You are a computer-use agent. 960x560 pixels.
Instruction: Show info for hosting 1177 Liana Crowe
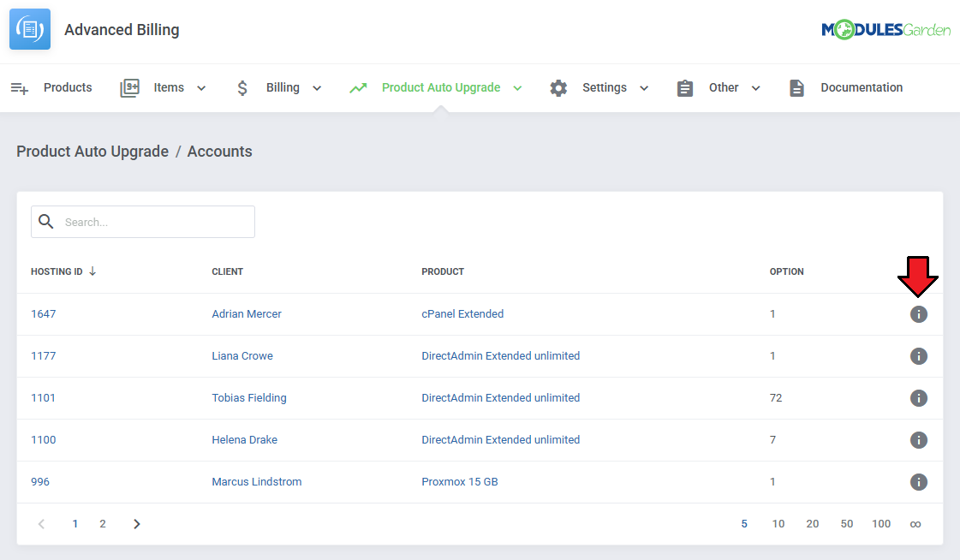pos(918,356)
